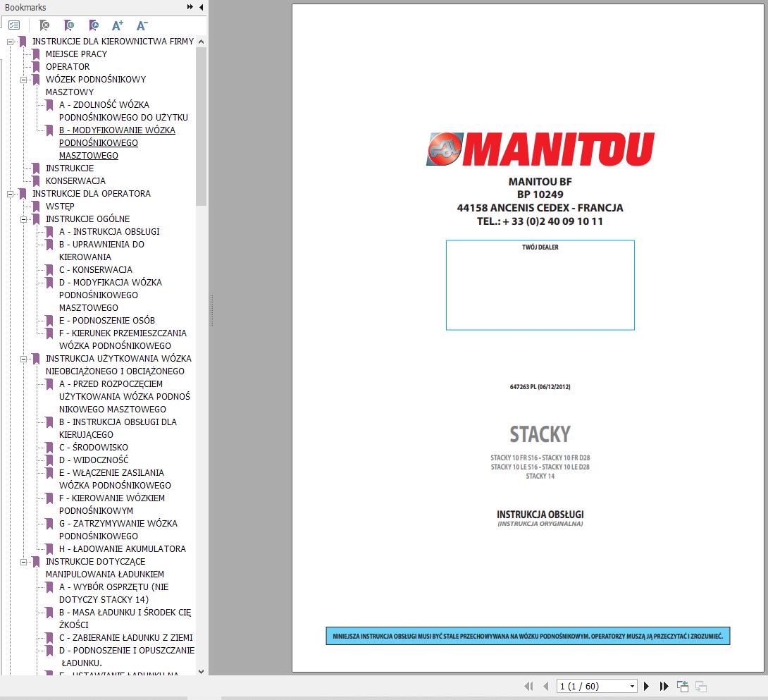The width and height of the screenshot is (768, 700).
Task: Open the OPERATOR bookmark
Action: (68, 67)
